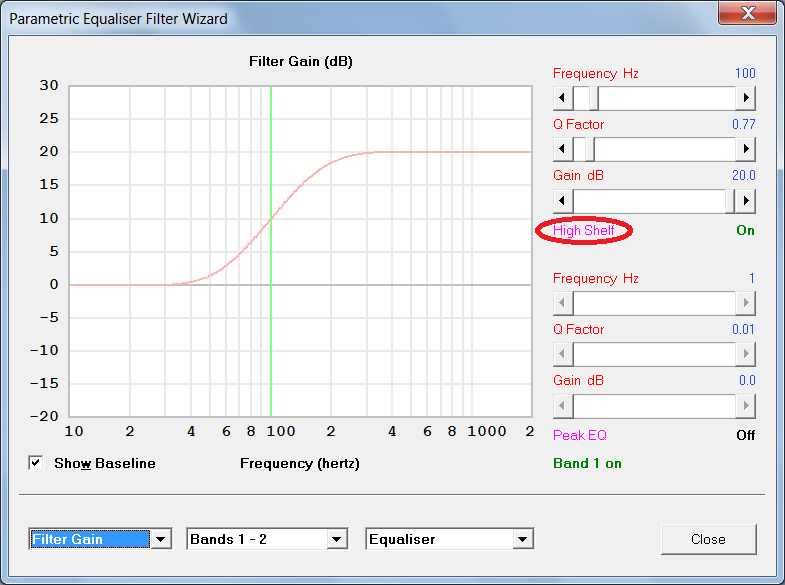Click the Band 2 Gain value 0.0
Screen dimensions: 785x585
pos(747,380)
